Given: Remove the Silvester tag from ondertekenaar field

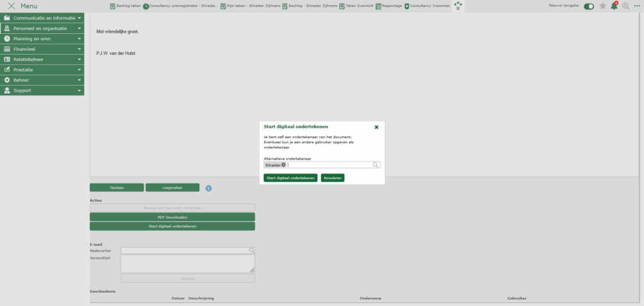Looking at the screenshot, I should [x=284, y=165].
